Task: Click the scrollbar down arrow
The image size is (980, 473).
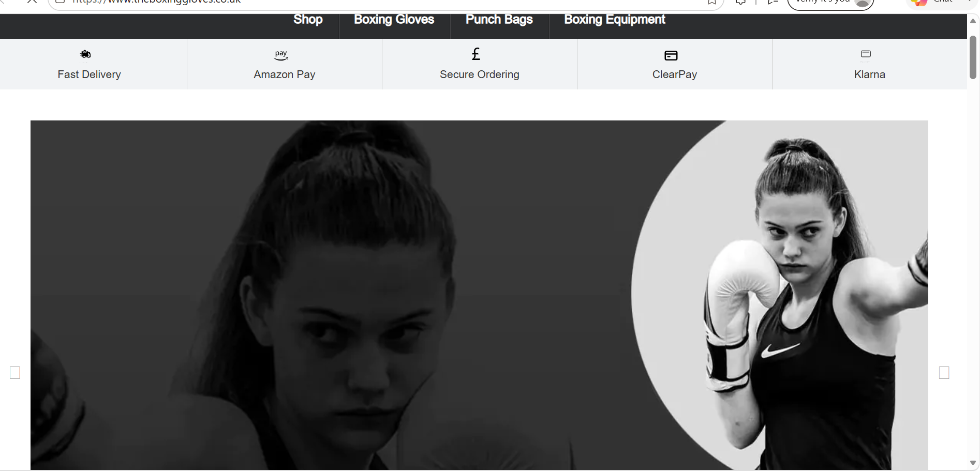Action: pos(973,463)
